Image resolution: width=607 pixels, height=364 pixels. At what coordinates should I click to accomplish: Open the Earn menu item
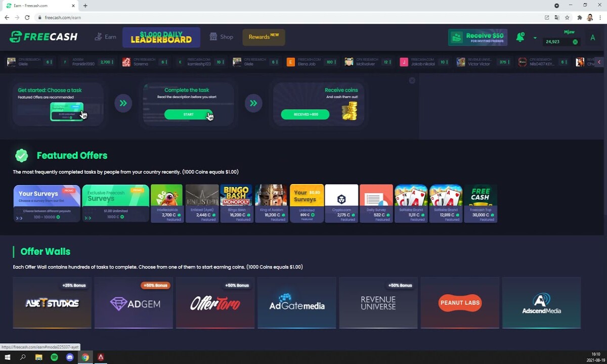point(105,37)
